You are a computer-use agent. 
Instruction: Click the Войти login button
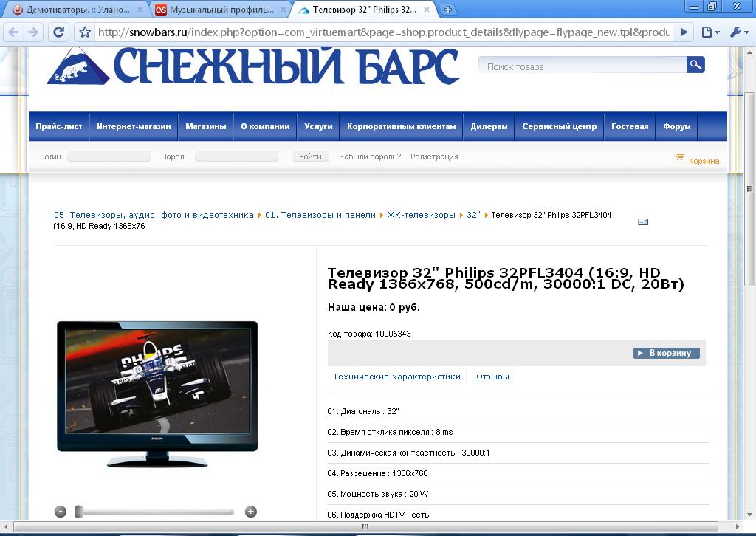[x=310, y=157]
